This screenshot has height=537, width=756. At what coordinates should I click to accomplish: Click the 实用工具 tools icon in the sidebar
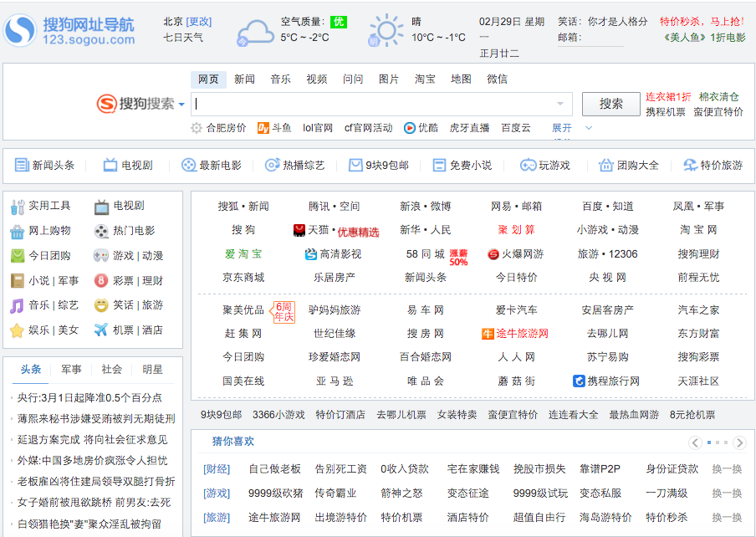[18, 207]
